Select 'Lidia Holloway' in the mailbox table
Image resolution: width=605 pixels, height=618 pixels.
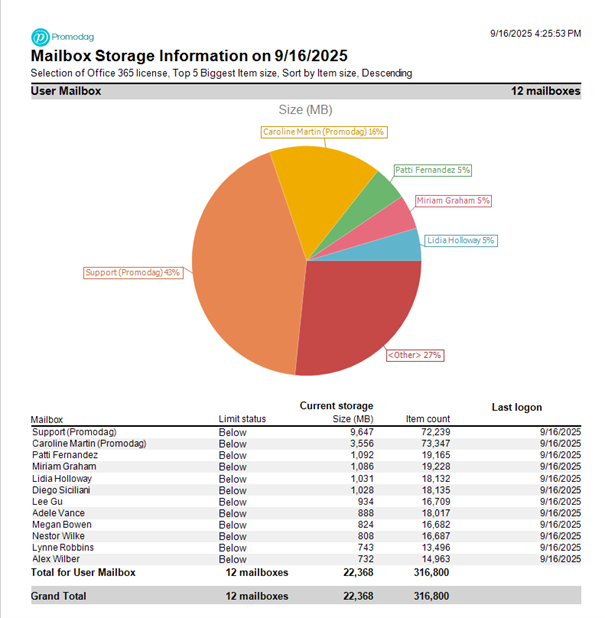(x=62, y=478)
